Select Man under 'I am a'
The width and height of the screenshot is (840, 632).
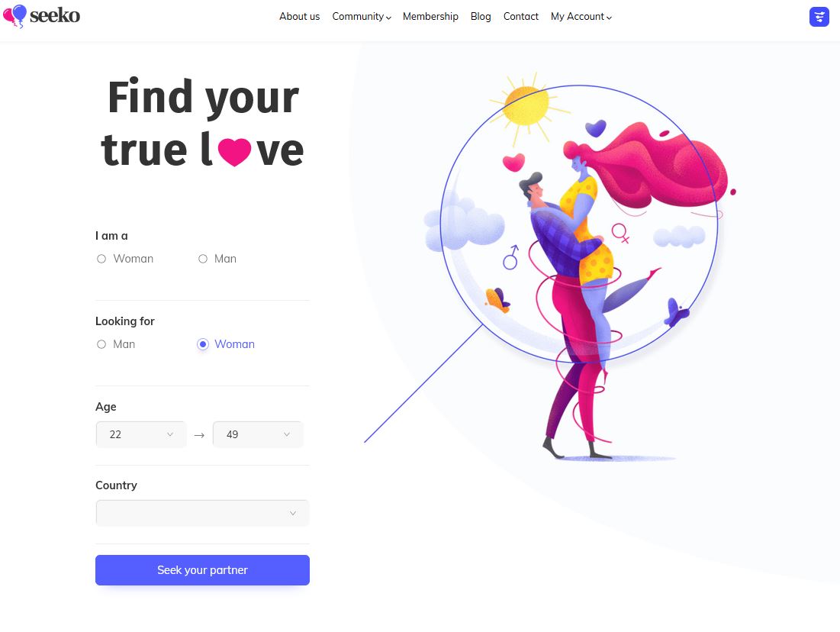(217, 259)
